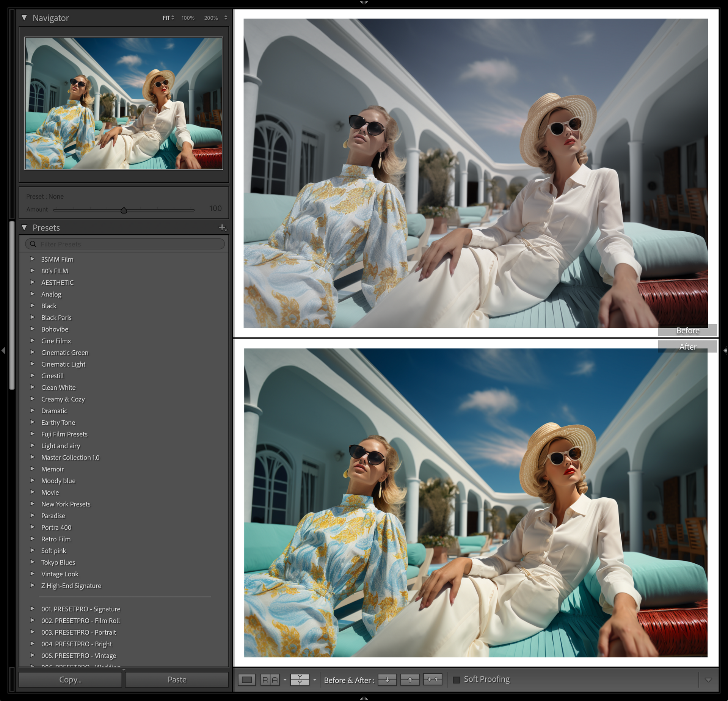Image resolution: width=728 pixels, height=701 pixels.
Task: Switch to Before/After top-bottom view
Action: coord(299,679)
